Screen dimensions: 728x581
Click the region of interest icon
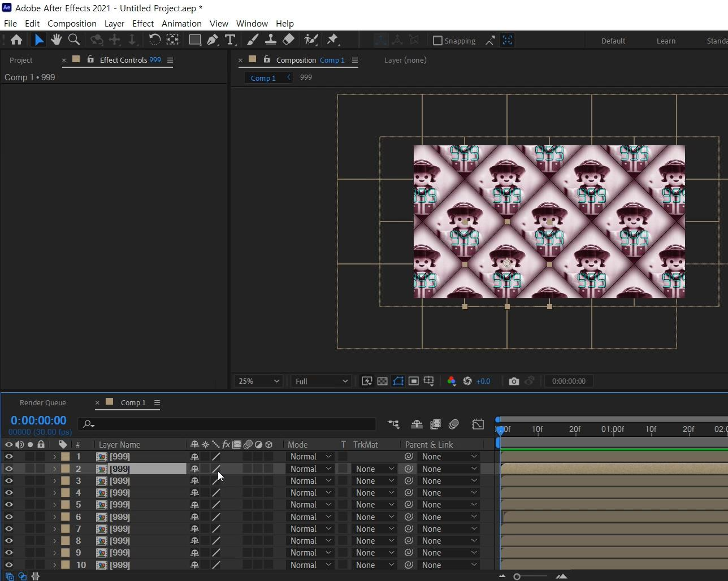tap(414, 381)
